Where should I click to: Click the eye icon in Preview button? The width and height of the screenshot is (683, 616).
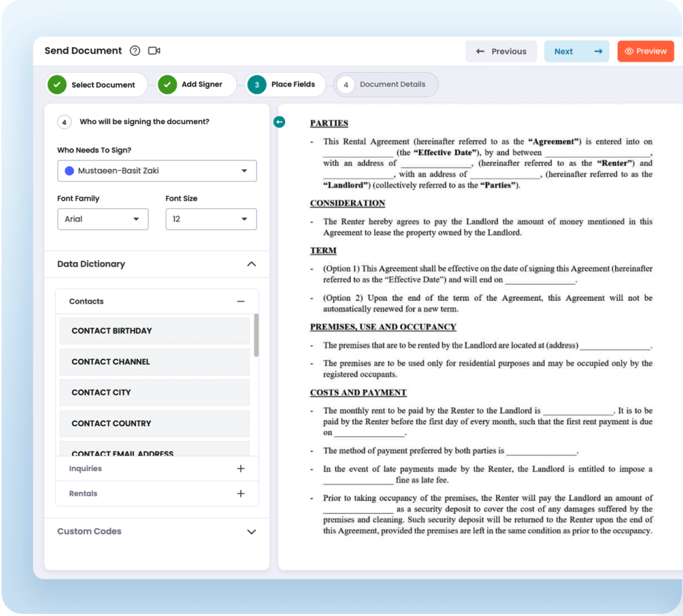pyautogui.click(x=628, y=51)
